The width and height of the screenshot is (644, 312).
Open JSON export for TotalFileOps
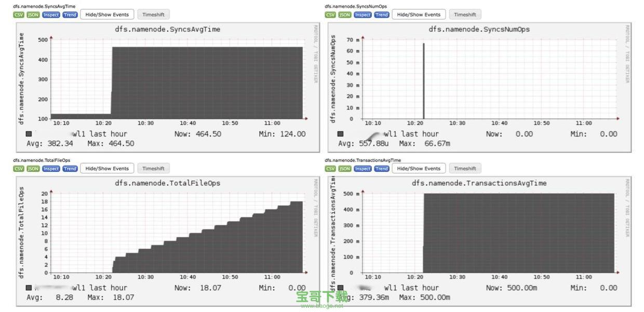tap(32, 168)
